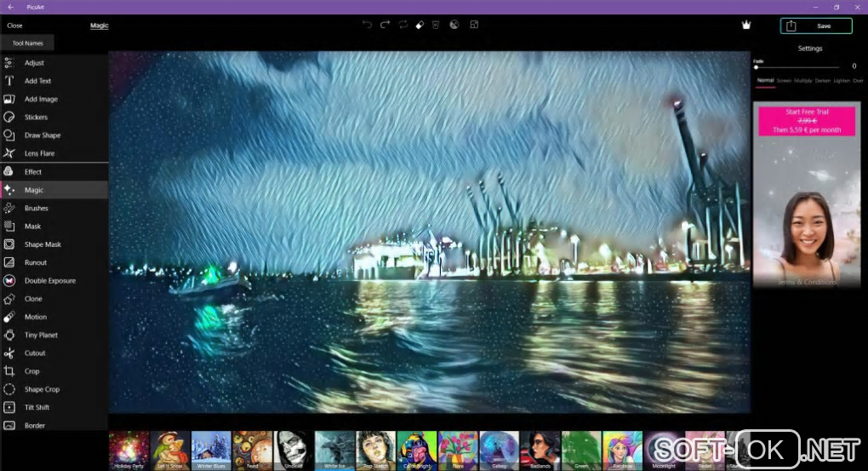Select the Tilt Shift tool
Screen dimensions: 868x471
pyautogui.click(x=54, y=407)
